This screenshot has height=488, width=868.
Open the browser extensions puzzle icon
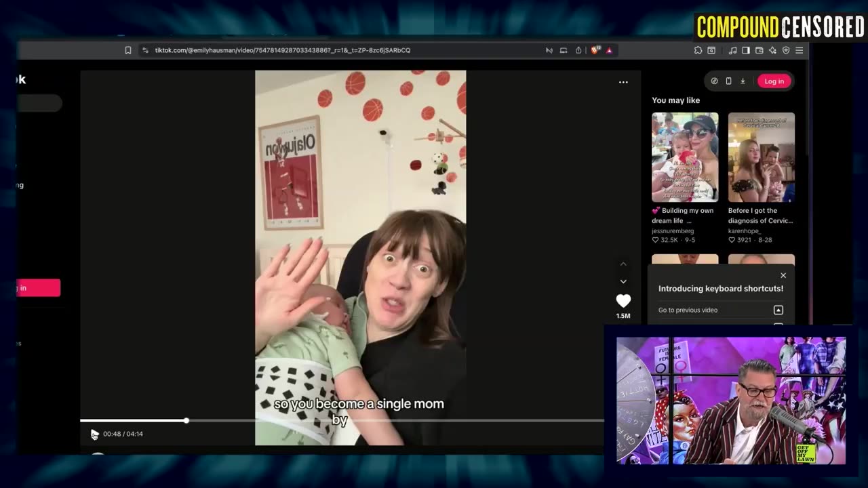click(x=698, y=50)
